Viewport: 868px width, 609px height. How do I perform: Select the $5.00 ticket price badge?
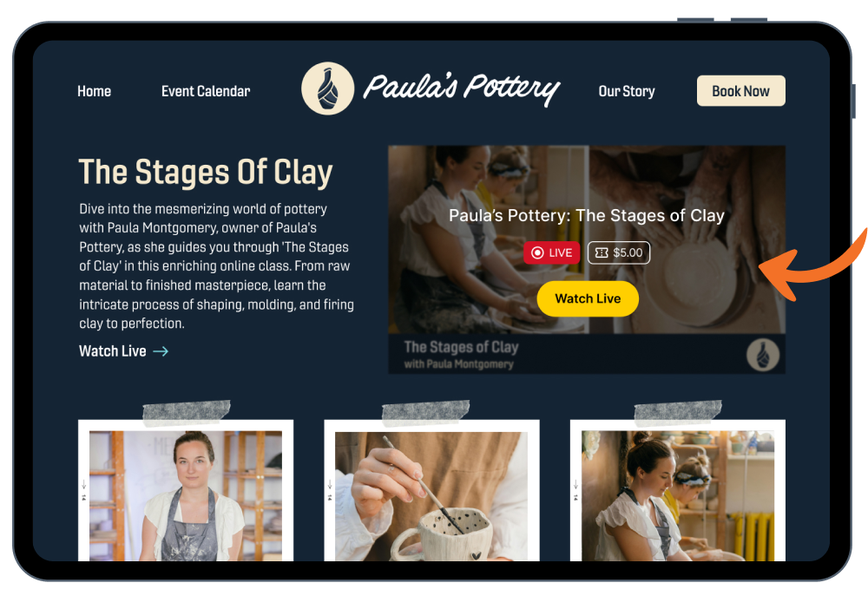point(618,252)
